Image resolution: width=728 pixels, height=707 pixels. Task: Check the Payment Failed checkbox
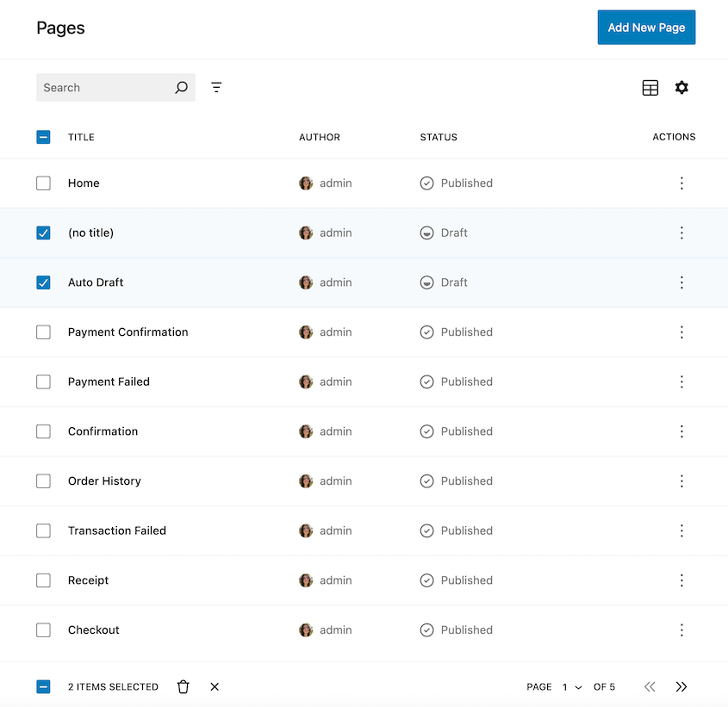click(x=43, y=381)
